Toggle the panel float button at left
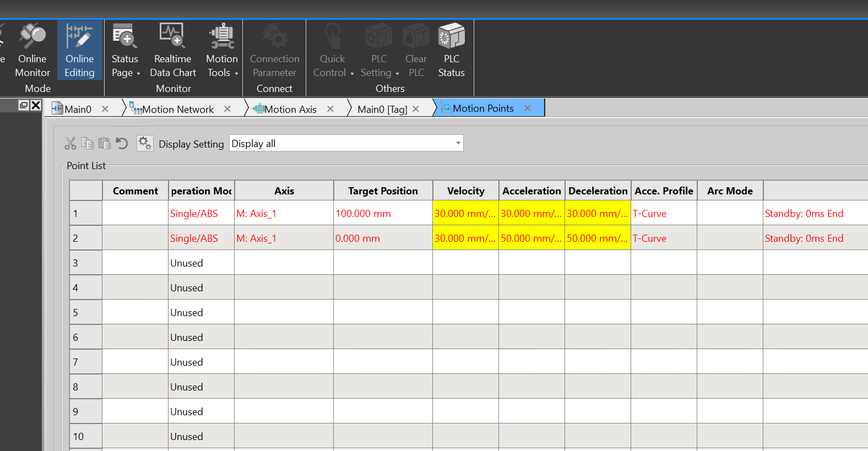 click(24, 105)
